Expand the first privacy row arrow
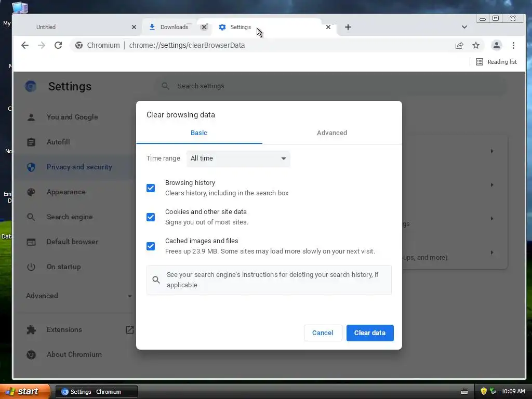The image size is (532, 399). coord(491,151)
